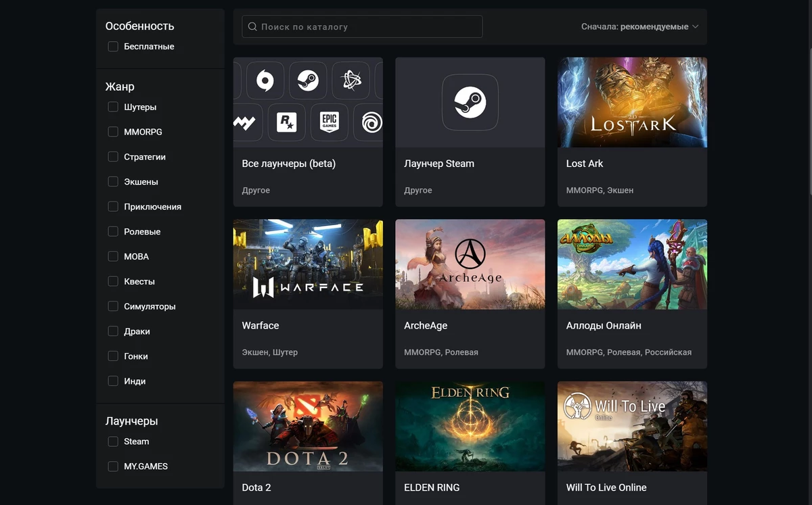812x505 pixels.
Task: Select the Инди genre checkbox
Action: tap(113, 381)
